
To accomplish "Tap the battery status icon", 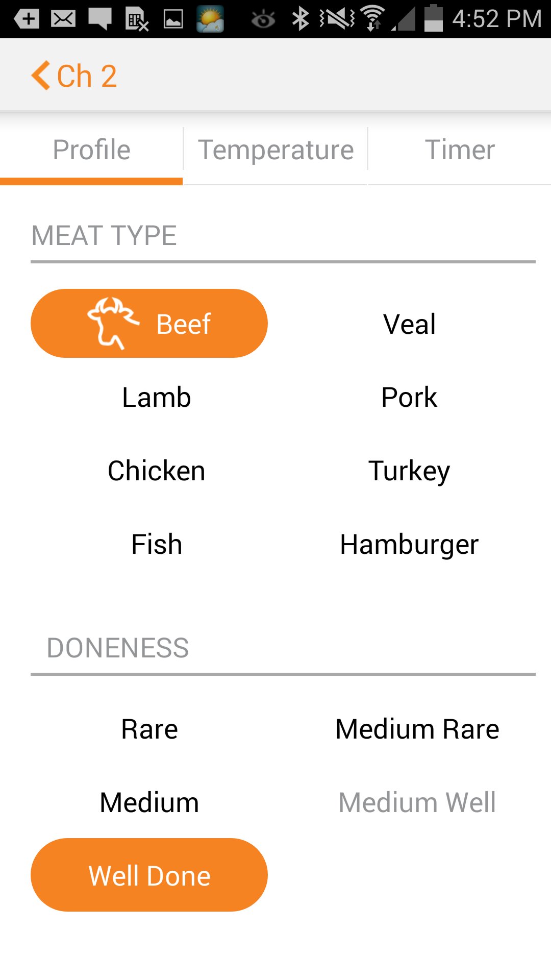I will 433,18.
